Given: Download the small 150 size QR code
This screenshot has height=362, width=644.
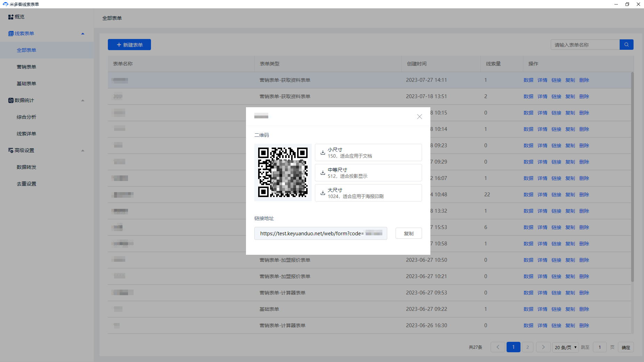Looking at the screenshot, I should pyautogui.click(x=368, y=152).
